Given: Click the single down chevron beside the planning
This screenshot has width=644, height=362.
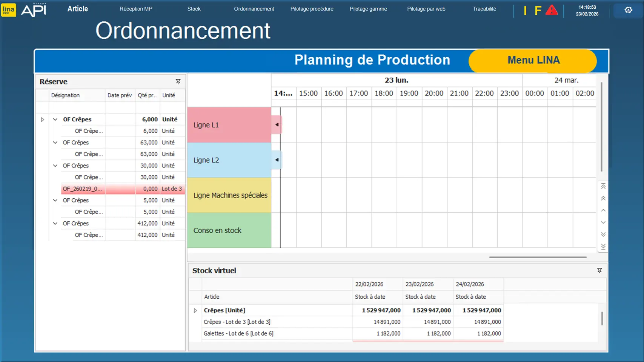Looking at the screenshot, I should click(603, 222).
